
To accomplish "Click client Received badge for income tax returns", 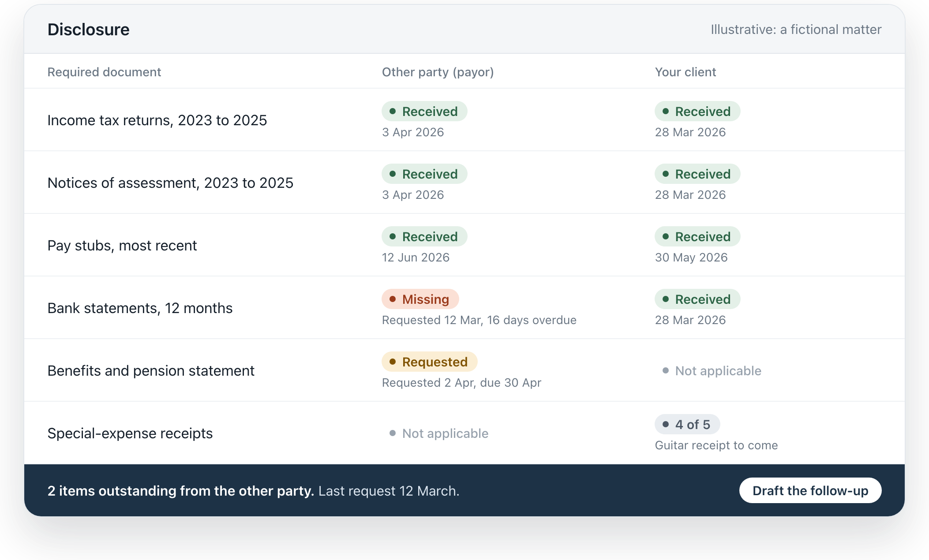I will (697, 111).
